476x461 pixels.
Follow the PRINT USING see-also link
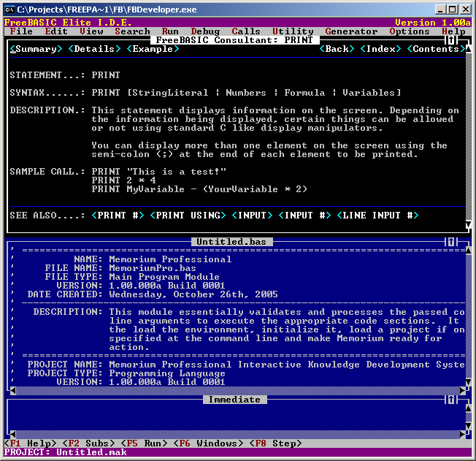(188, 216)
